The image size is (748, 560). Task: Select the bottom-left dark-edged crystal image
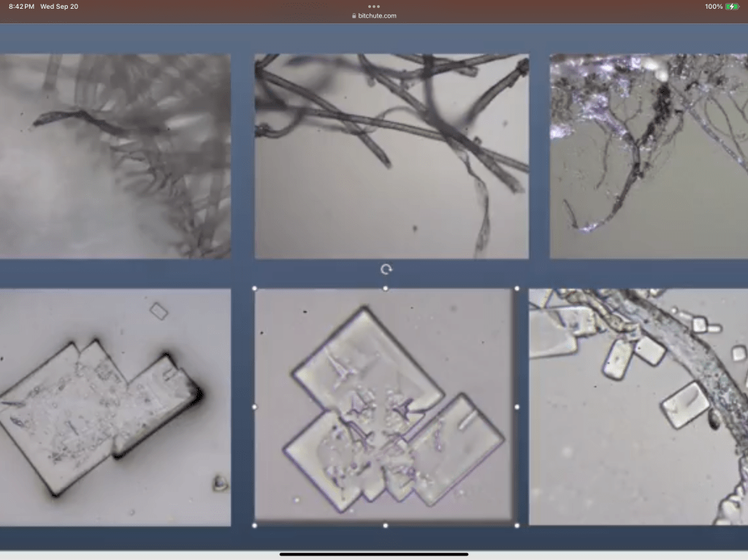click(115, 407)
